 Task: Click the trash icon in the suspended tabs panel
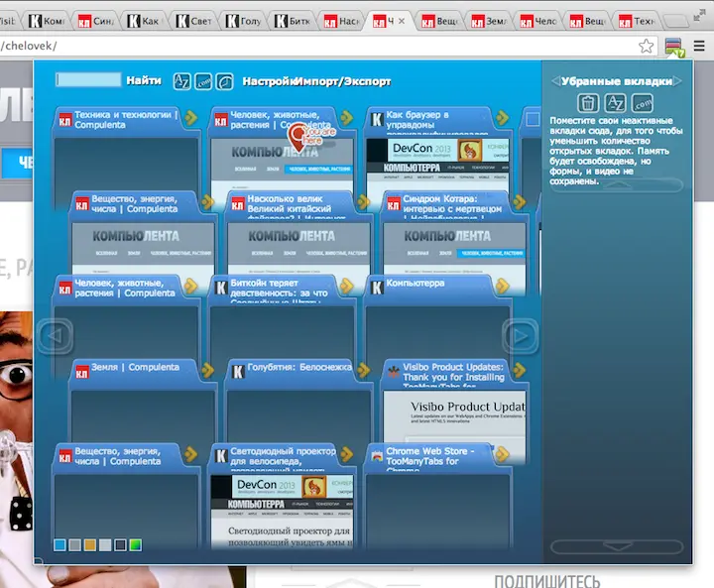point(588,103)
